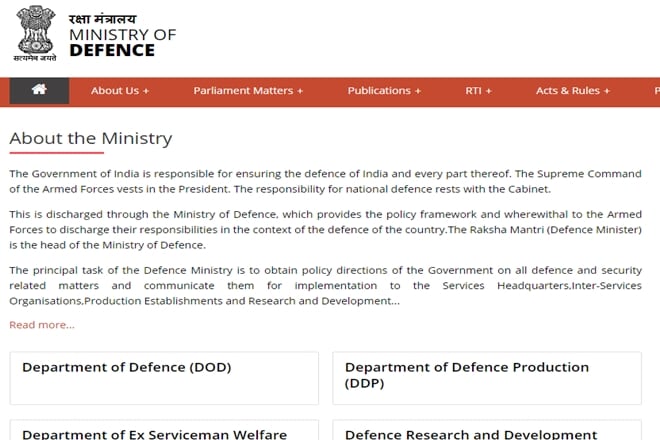Open the About Us menu
660x440 pixels.
120,91
